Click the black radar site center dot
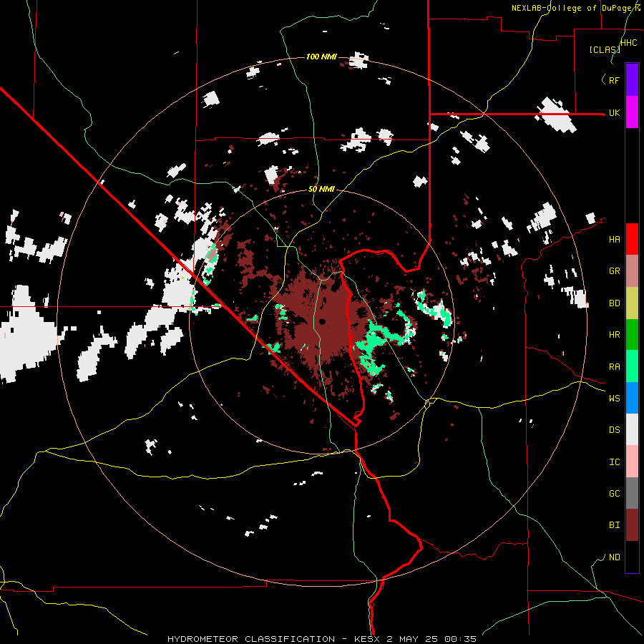This screenshot has width=644, height=644. (323, 321)
